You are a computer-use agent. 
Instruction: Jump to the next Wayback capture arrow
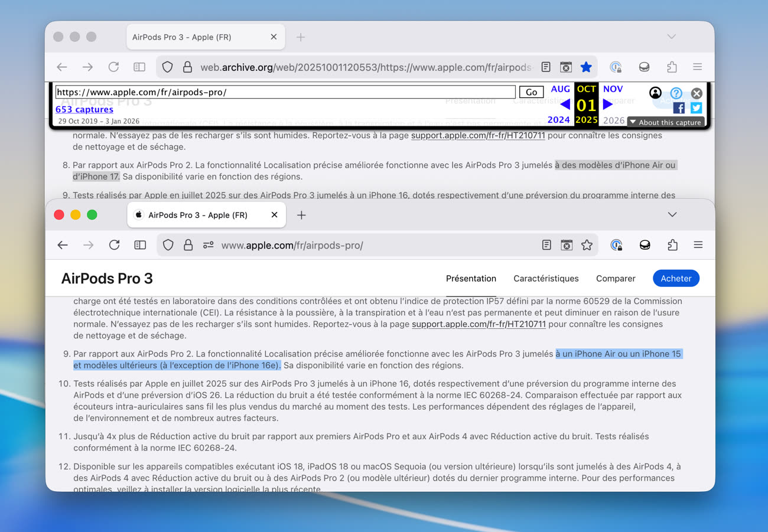[607, 105]
